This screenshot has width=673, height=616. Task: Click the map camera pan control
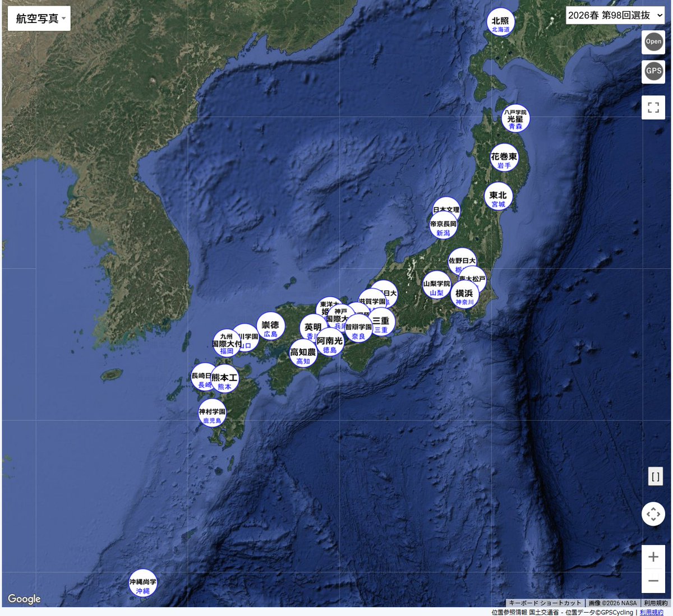pyautogui.click(x=653, y=514)
